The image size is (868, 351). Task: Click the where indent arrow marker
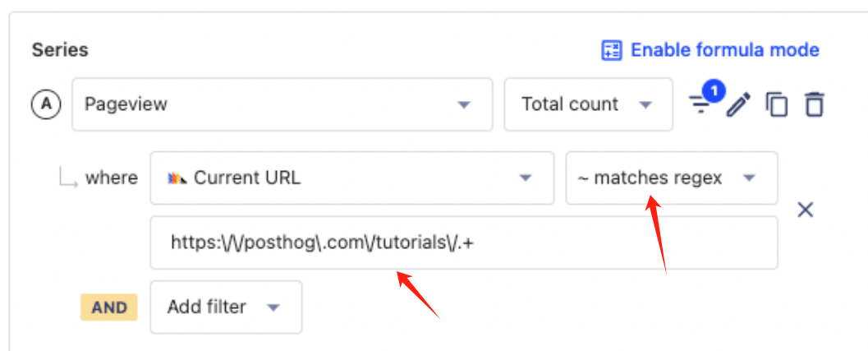(69, 178)
